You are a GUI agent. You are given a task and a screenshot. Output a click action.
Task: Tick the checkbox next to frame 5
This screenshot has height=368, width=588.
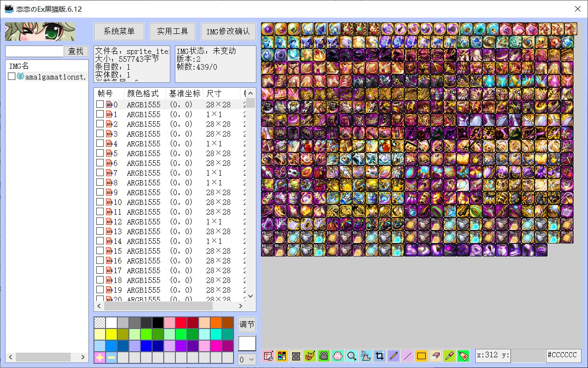pyautogui.click(x=100, y=153)
